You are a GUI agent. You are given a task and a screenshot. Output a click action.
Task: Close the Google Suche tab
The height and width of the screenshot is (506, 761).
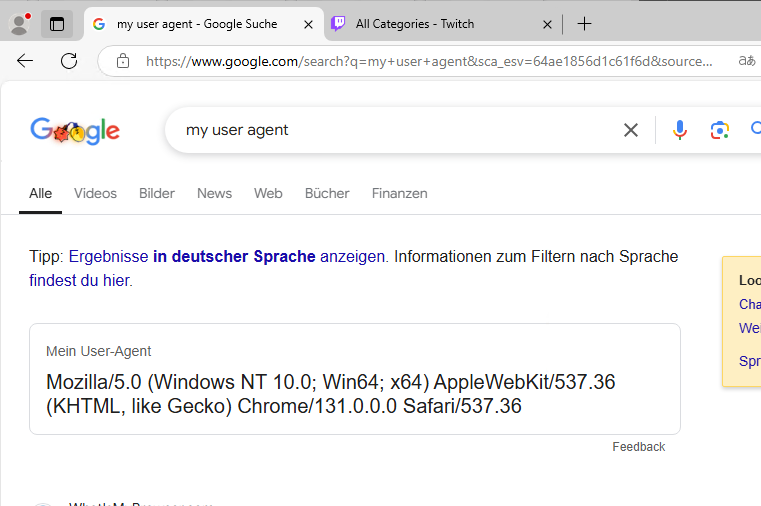click(307, 24)
